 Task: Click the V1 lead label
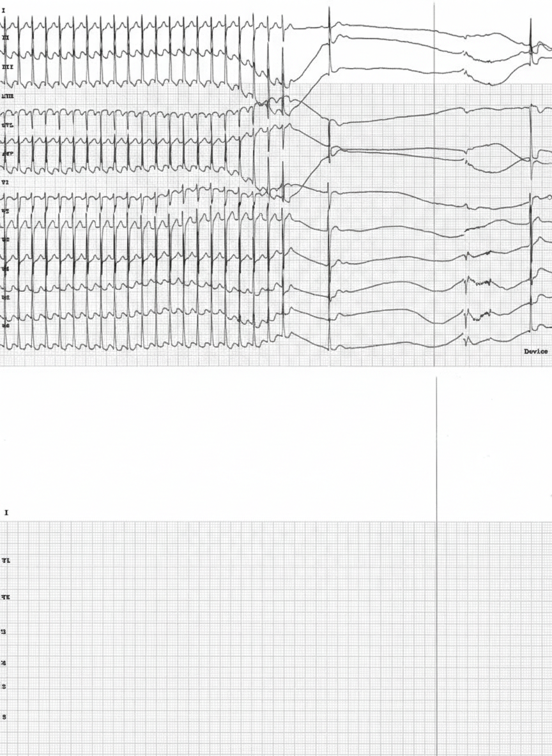6,183
